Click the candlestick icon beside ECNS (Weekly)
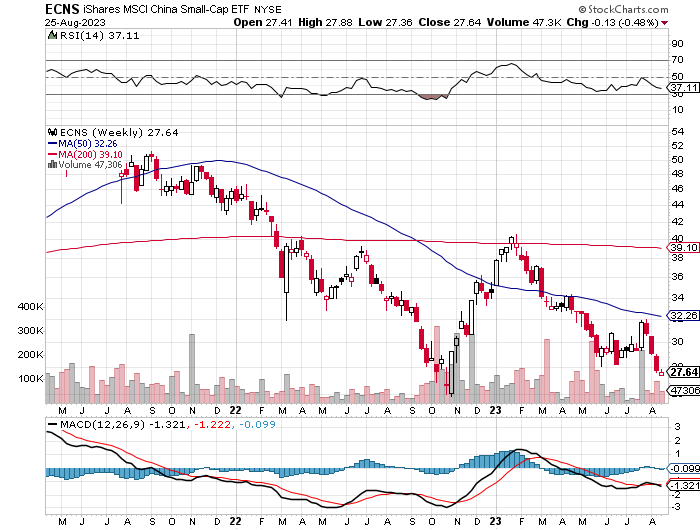700x530 pixels. click(53, 132)
